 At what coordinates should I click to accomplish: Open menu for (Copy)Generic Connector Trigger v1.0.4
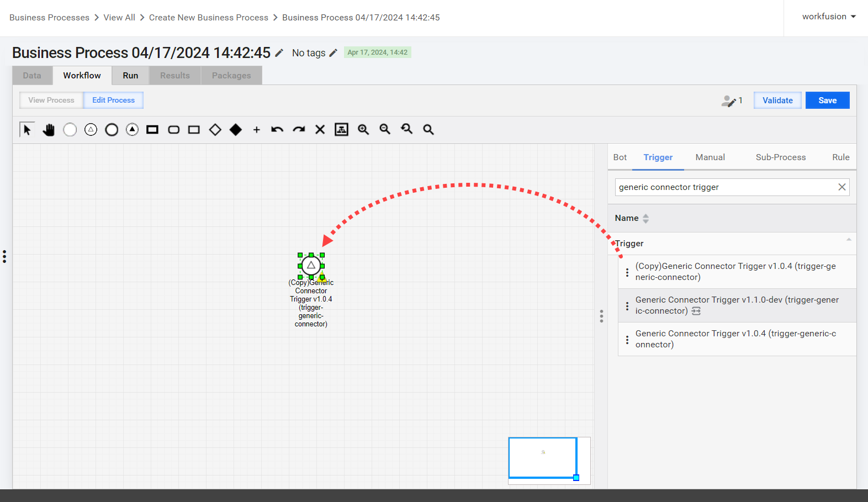627,272
